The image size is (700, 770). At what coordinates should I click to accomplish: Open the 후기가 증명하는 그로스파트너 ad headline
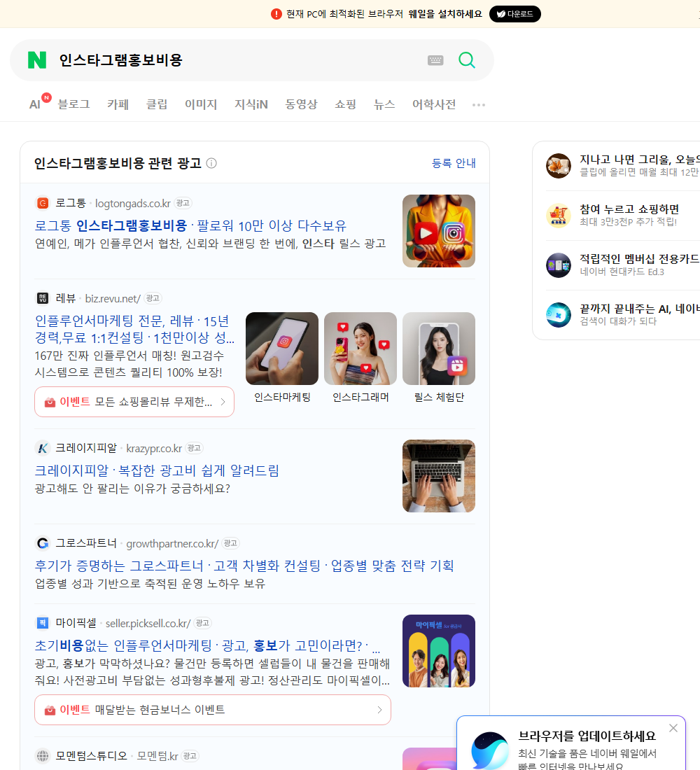pos(244,566)
